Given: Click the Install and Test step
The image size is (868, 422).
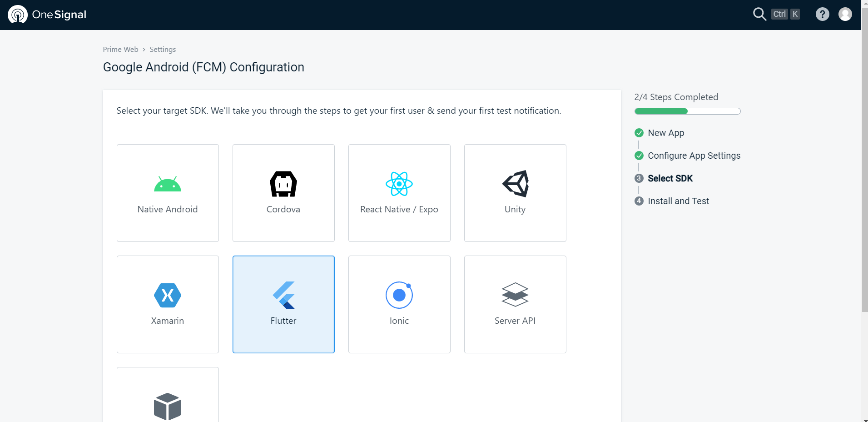Looking at the screenshot, I should click(x=678, y=201).
